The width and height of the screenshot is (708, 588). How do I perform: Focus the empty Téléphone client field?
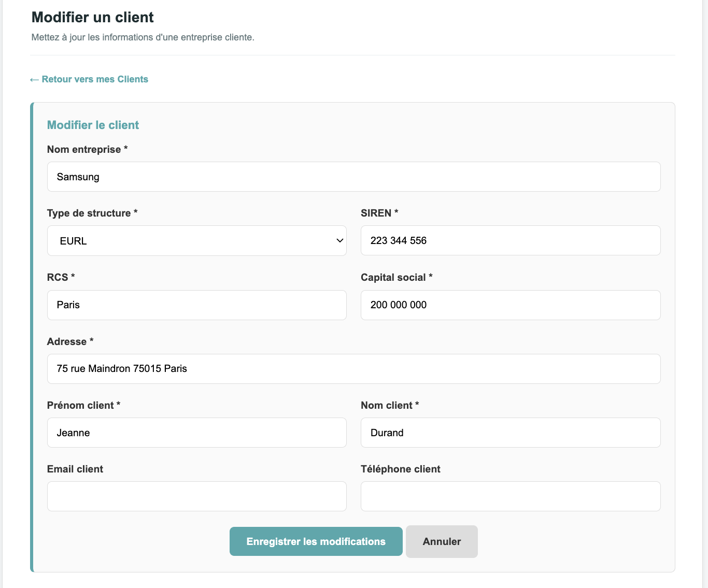[x=511, y=496]
